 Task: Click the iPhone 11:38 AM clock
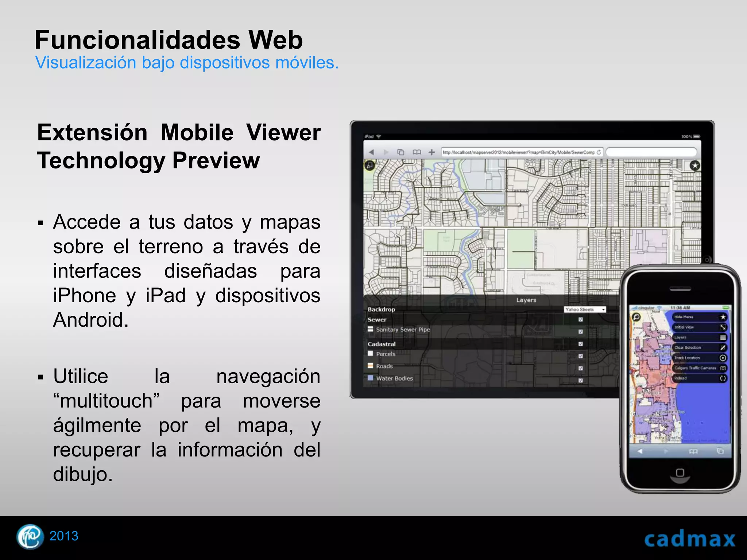click(680, 308)
